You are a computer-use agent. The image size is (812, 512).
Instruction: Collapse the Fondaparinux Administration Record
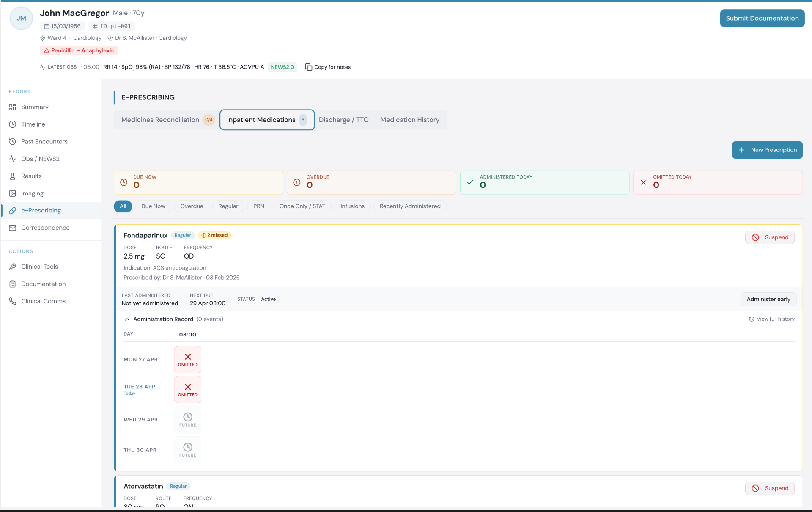(127, 319)
